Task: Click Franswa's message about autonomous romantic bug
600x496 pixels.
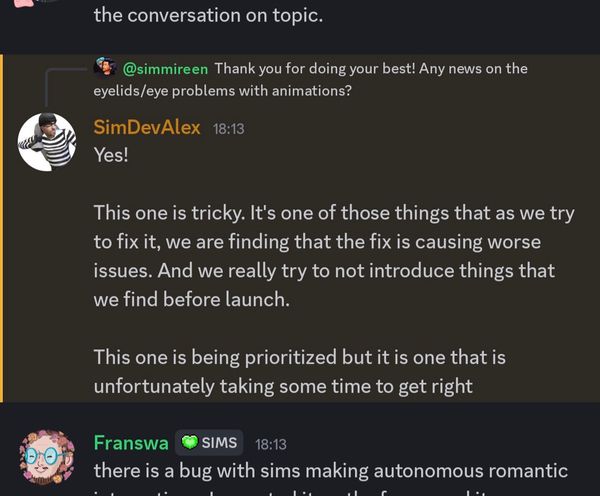Action: coord(330,470)
